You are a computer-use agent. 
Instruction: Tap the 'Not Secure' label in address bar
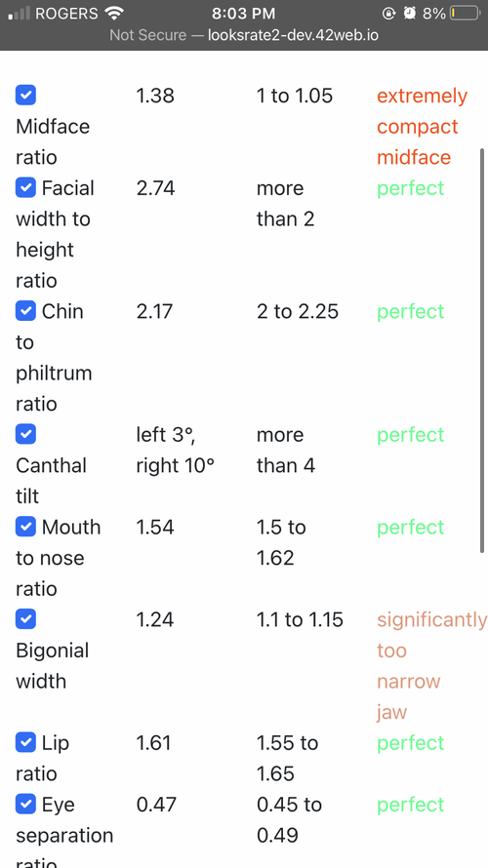click(x=148, y=35)
